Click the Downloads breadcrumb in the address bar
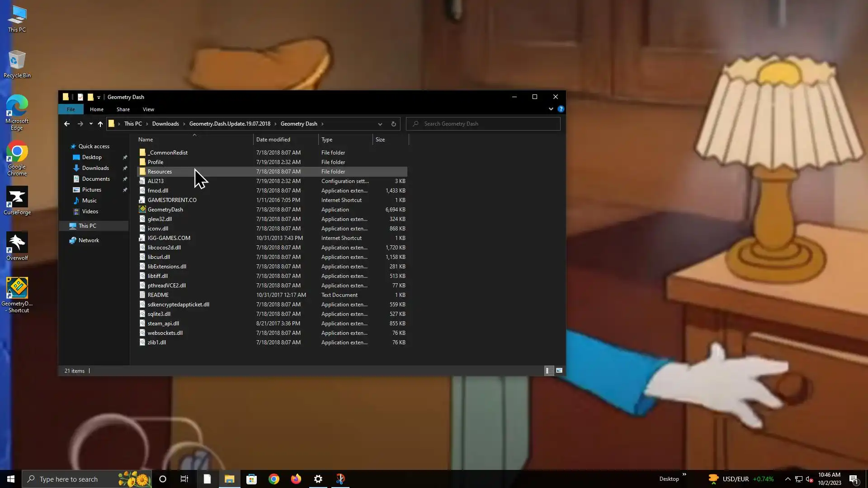 165,124
